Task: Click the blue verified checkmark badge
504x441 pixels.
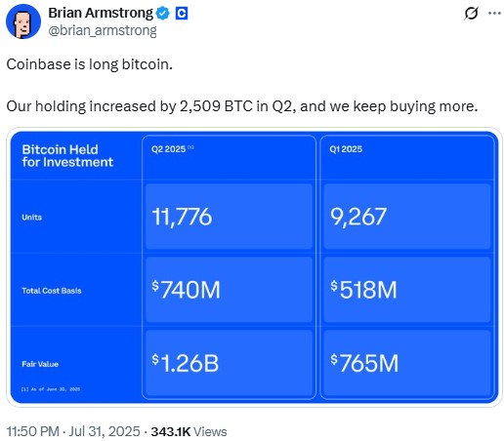Action: point(163,14)
